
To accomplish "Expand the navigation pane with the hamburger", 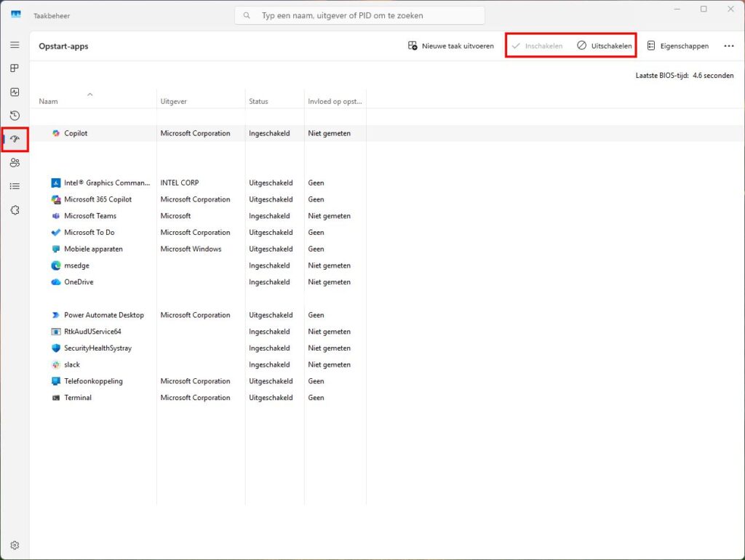I will coord(15,44).
